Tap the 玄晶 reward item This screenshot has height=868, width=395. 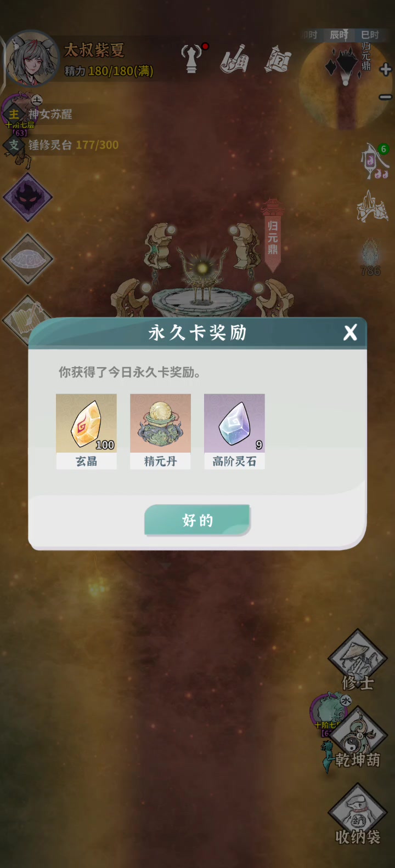[x=86, y=431]
